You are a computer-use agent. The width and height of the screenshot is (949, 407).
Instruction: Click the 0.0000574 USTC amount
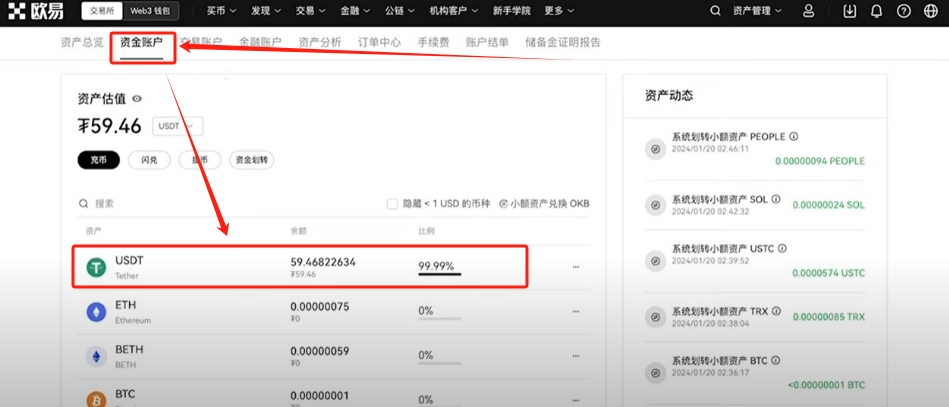pos(829,273)
